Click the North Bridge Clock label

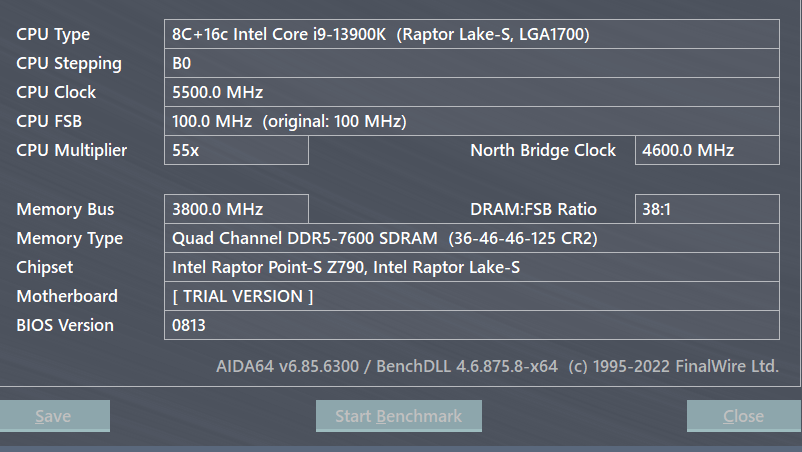click(x=543, y=150)
